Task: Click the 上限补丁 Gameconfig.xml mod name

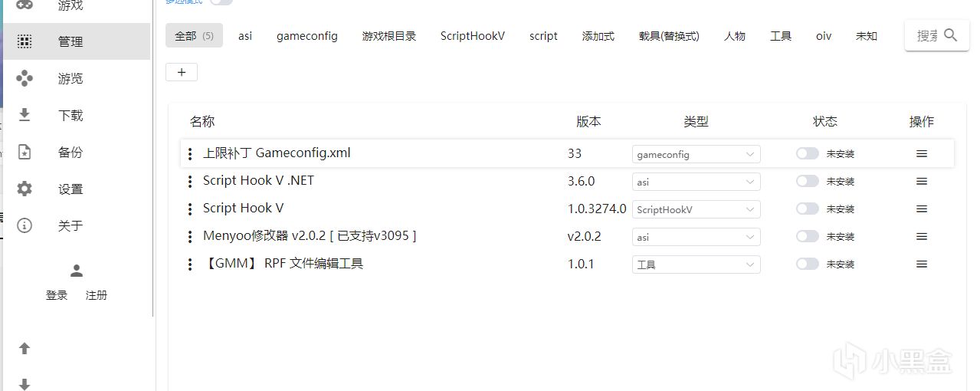Action: click(277, 153)
